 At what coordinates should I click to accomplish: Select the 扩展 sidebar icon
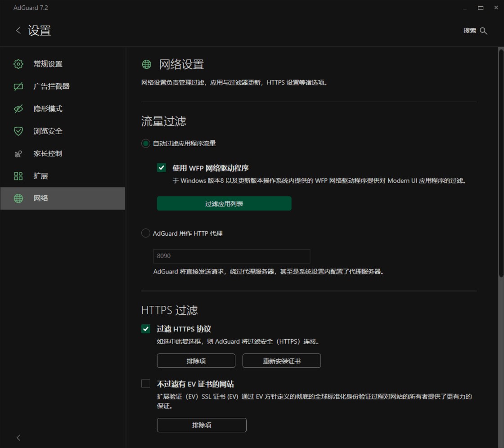pos(18,176)
